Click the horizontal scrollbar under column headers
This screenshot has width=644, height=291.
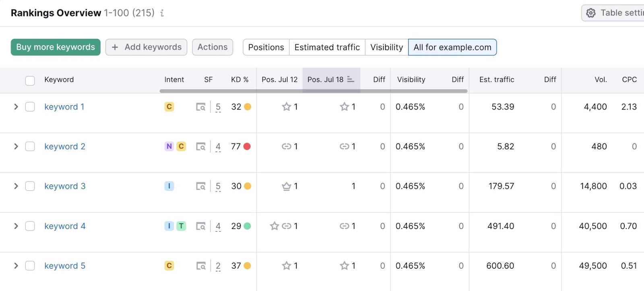click(x=313, y=91)
